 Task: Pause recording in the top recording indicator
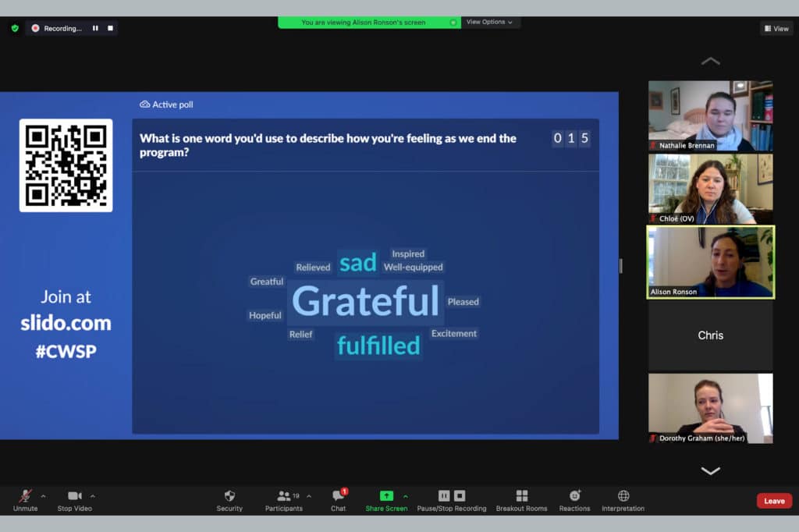pyautogui.click(x=95, y=28)
